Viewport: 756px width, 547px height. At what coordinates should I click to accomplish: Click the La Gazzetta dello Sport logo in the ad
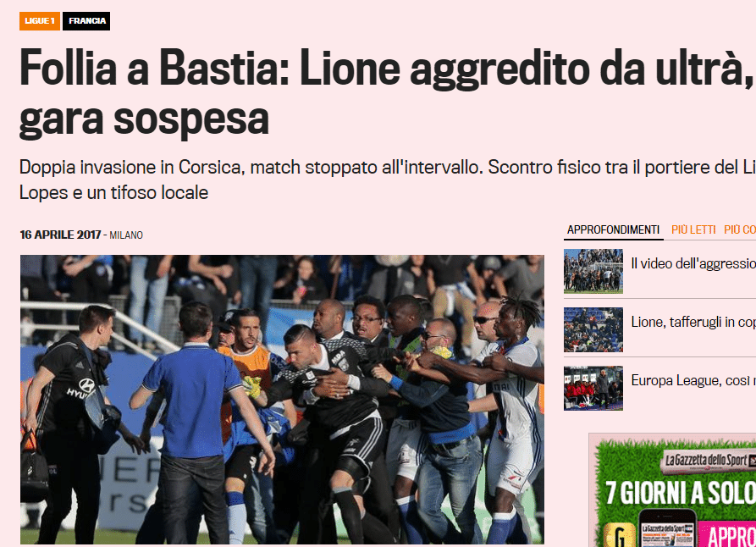click(708, 460)
